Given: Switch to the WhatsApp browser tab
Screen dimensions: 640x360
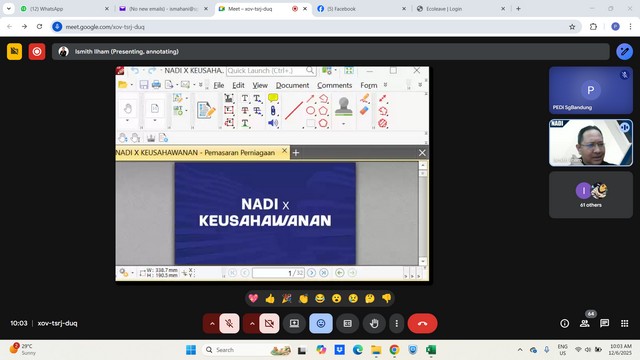Looking at the screenshot, I should pos(64,9).
